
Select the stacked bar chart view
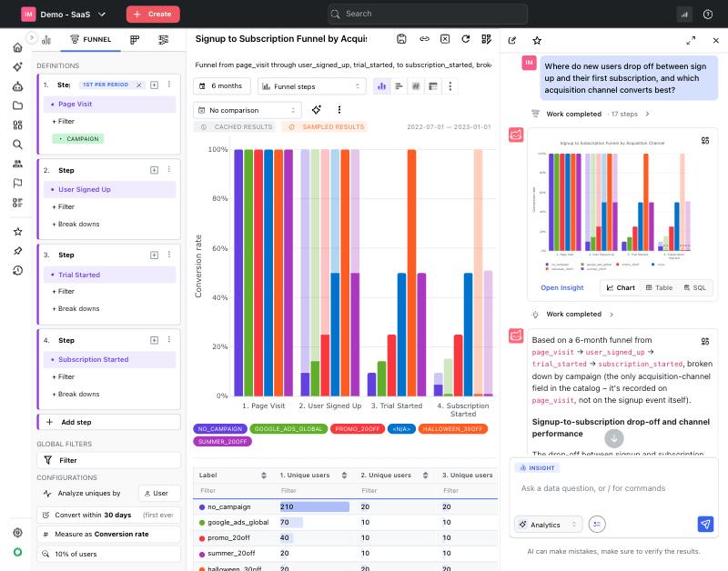tap(416, 86)
